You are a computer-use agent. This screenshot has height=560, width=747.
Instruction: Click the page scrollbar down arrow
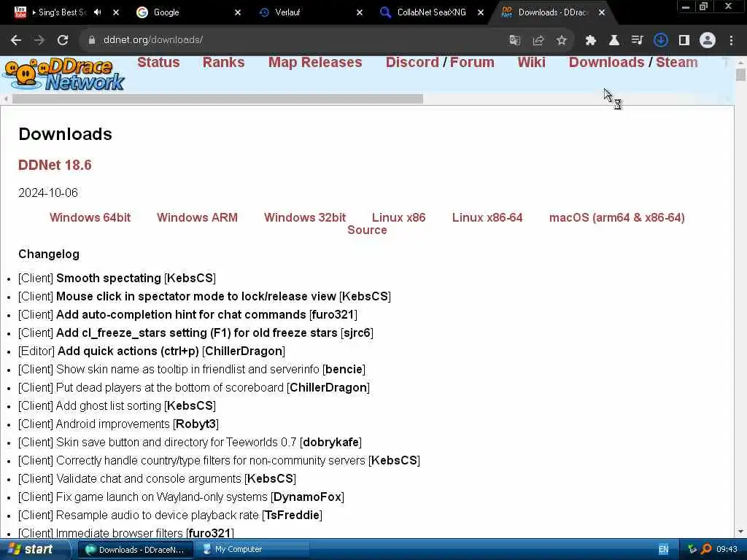[x=740, y=532]
